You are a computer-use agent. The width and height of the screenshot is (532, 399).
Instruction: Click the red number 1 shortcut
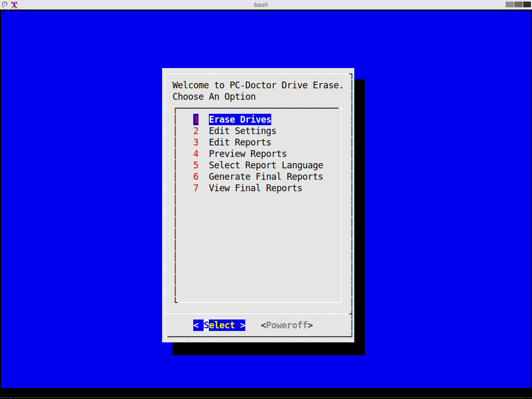click(196, 119)
